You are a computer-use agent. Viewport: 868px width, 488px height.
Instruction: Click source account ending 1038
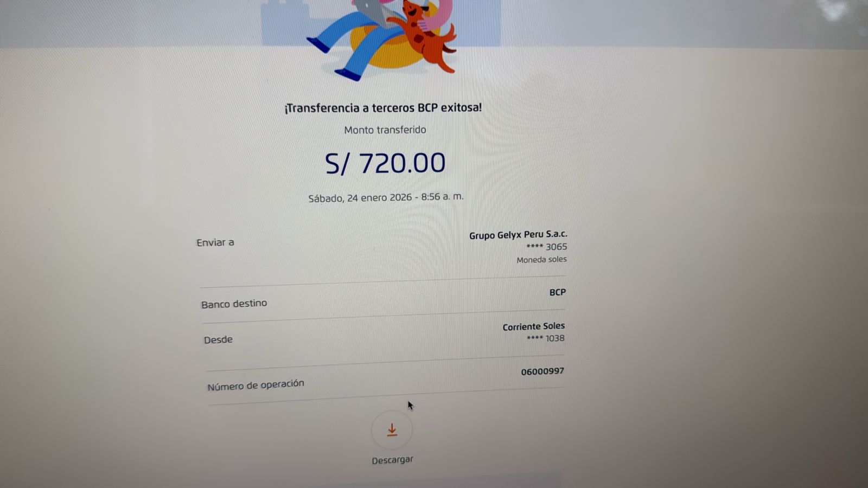pyautogui.click(x=545, y=338)
